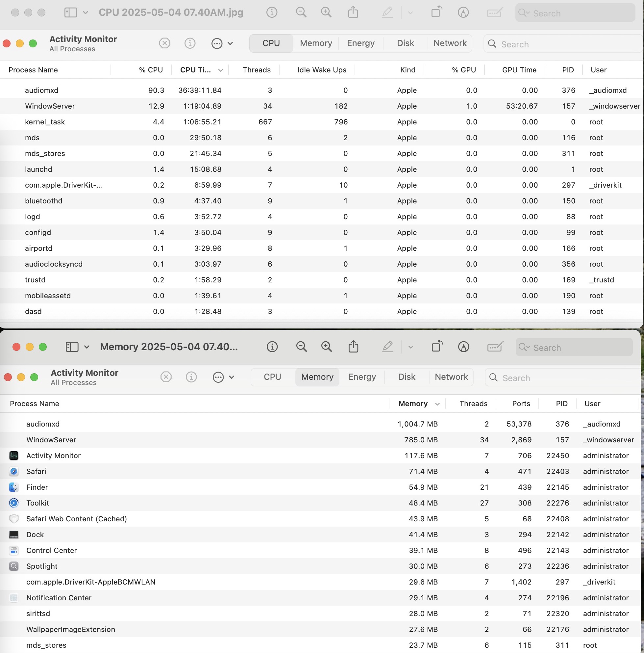Select CPU tab in upper Activity Monitor
The height and width of the screenshot is (653, 644).
point(271,43)
